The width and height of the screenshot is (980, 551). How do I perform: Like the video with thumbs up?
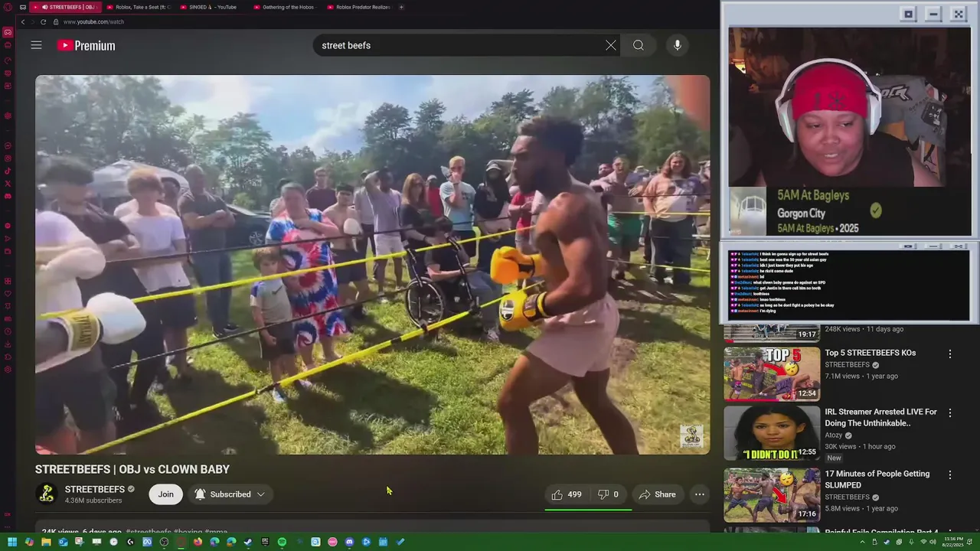click(x=567, y=494)
